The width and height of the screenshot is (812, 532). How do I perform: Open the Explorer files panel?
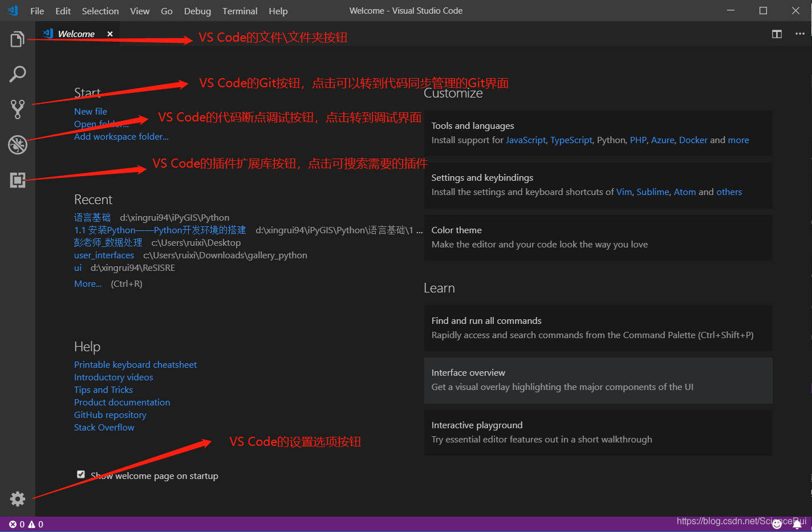pos(17,39)
